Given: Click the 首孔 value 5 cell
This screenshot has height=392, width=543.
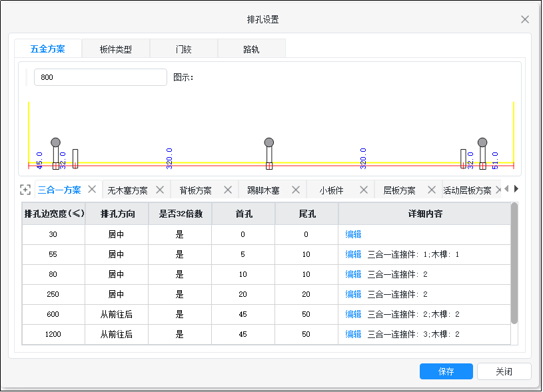Looking at the screenshot, I should 243,254.
